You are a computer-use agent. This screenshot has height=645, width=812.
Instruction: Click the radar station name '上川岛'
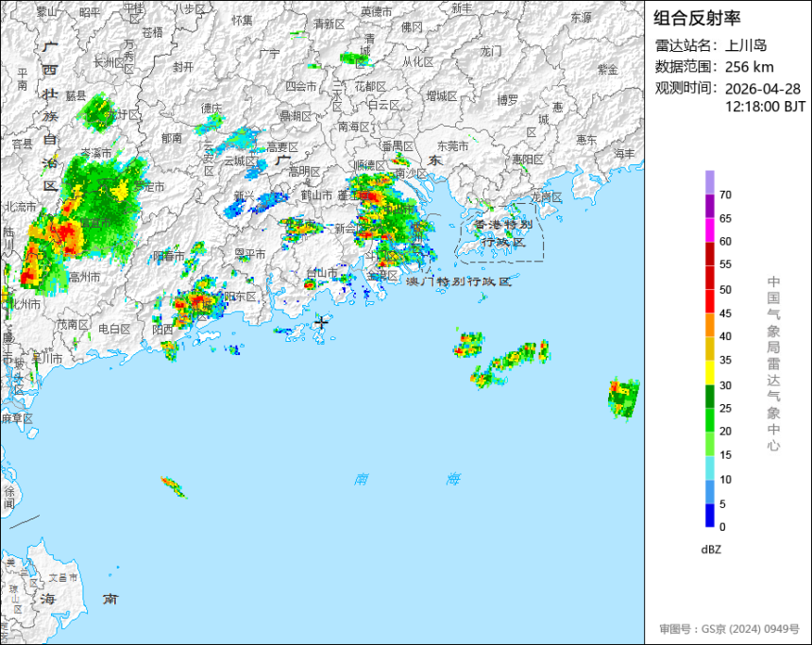pos(745,45)
